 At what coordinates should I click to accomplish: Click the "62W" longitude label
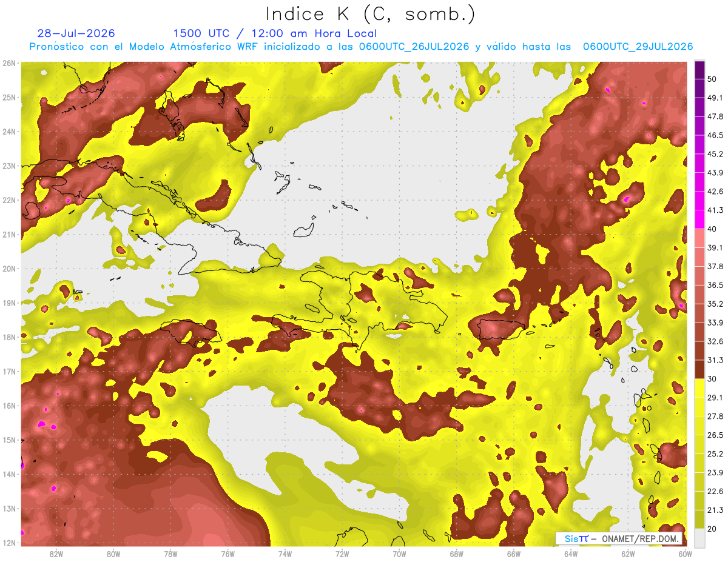pos(628,554)
